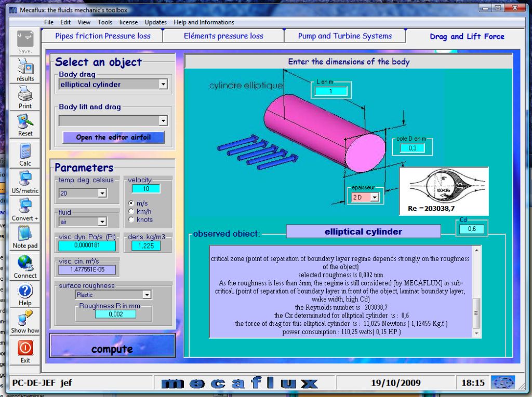Click the date 19/10/2009 in status bar
Viewport: 532px width, 397px height.
[x=395, y=383]
